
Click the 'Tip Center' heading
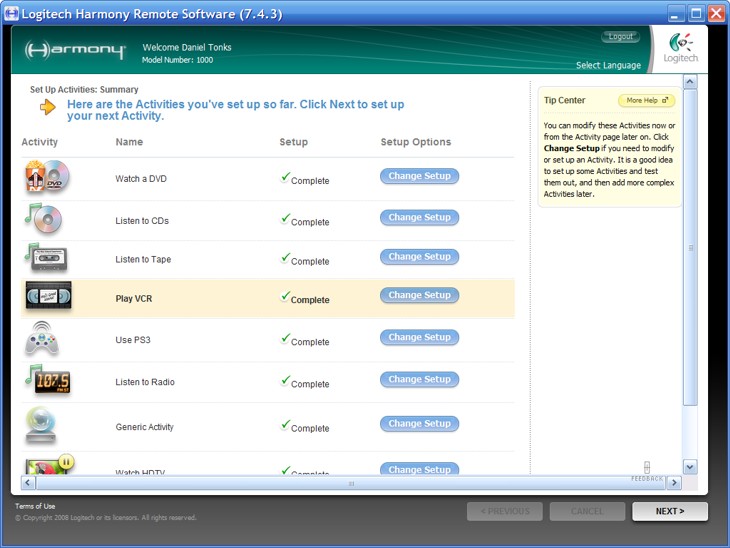click(564, 100)
